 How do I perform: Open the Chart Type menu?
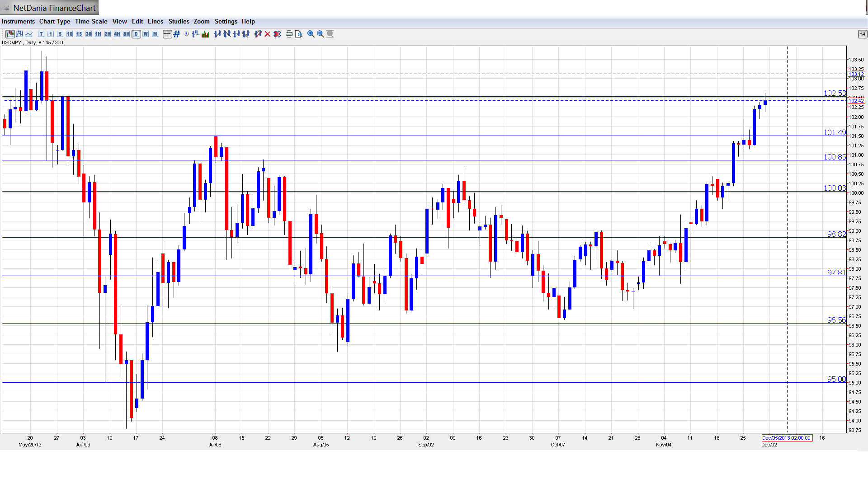coord(55,21)
